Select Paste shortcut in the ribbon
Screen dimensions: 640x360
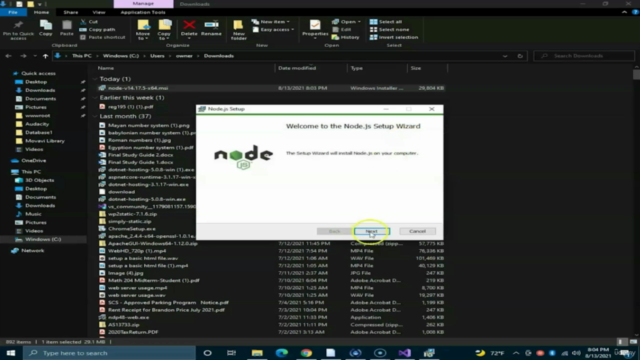click(x=102, y=37)
